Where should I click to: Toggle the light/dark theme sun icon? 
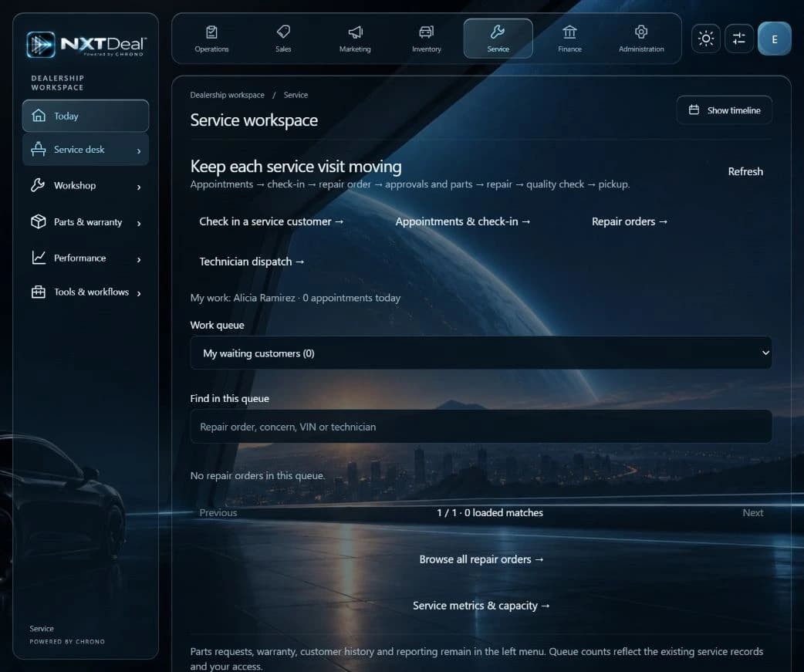[x=706, y=39]
